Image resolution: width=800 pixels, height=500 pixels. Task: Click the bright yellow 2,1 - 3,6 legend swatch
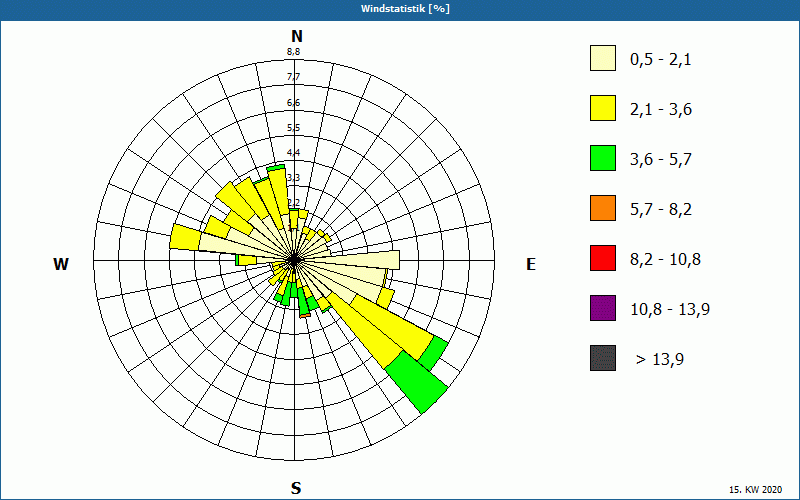click(x=603, y=108)
